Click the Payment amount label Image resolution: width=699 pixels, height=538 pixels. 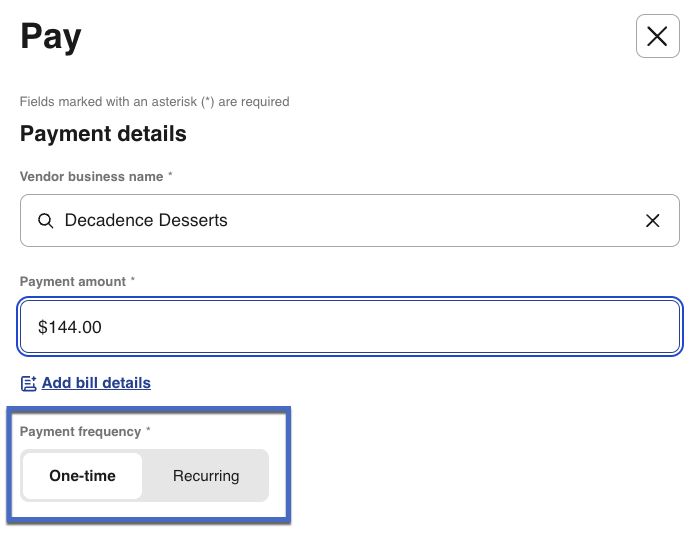[72, 282]
